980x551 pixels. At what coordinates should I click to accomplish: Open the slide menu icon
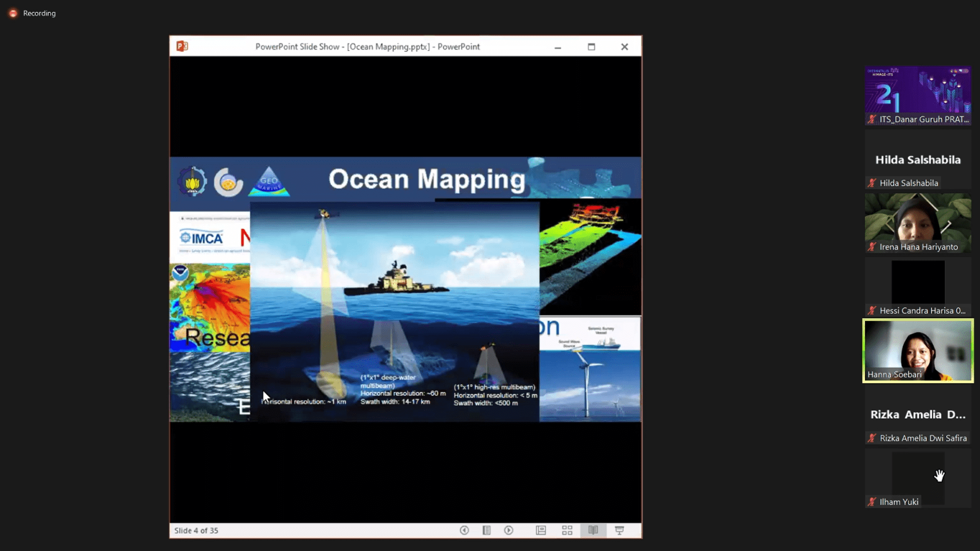486,530
